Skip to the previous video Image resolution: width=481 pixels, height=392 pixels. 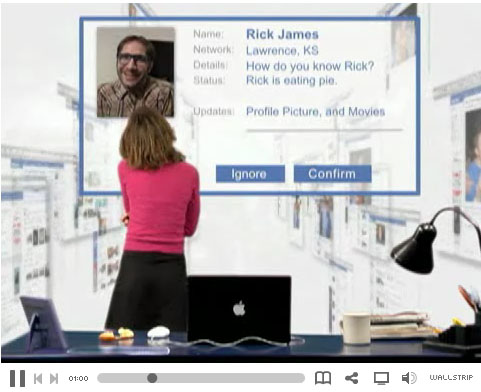(38, 379)
